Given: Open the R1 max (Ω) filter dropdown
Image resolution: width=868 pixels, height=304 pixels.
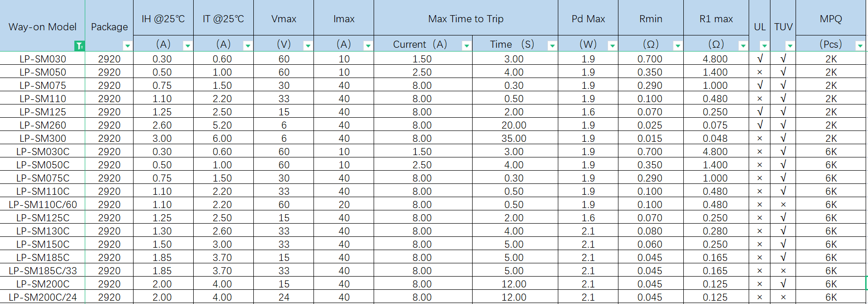Looking at the screenshot, I should point(743,46).
